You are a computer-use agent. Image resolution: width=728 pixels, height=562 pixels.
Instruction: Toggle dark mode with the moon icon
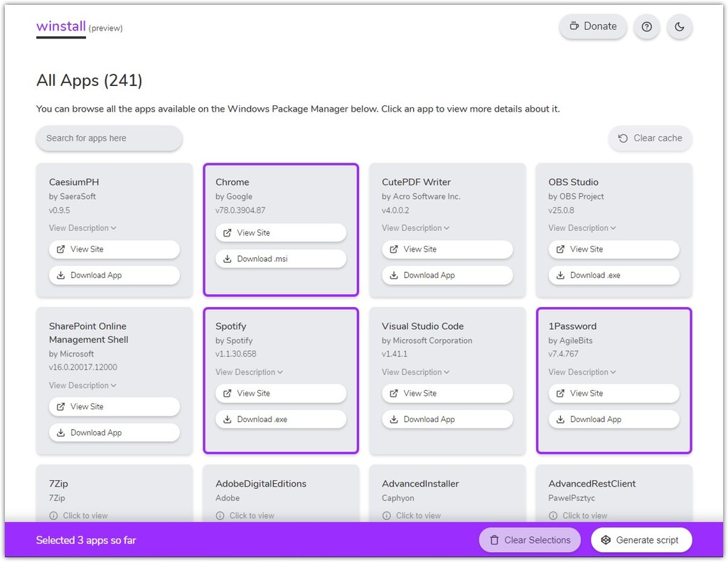(x=680, y=26)
